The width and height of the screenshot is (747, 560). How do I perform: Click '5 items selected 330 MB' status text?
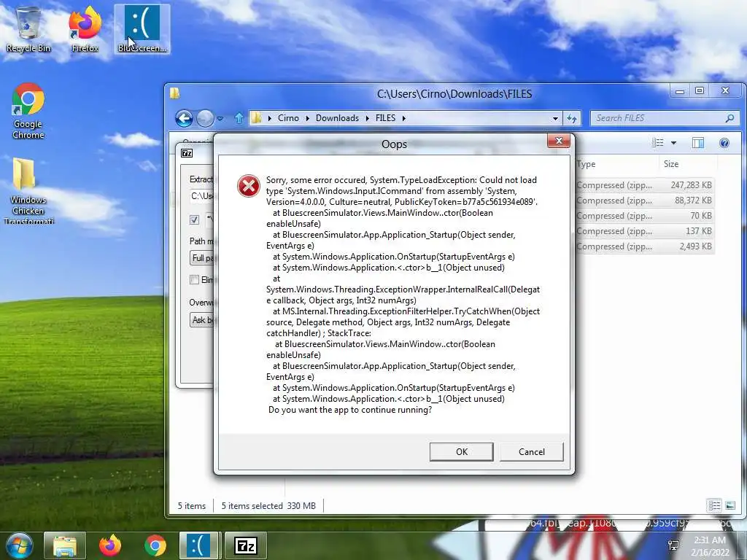pyautogui.click(x=268, y=506)
